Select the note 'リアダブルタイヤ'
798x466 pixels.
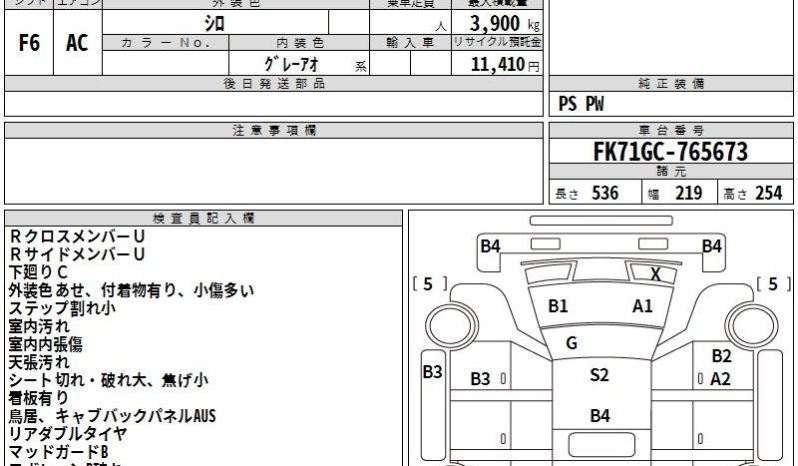(x=68, y=433)
